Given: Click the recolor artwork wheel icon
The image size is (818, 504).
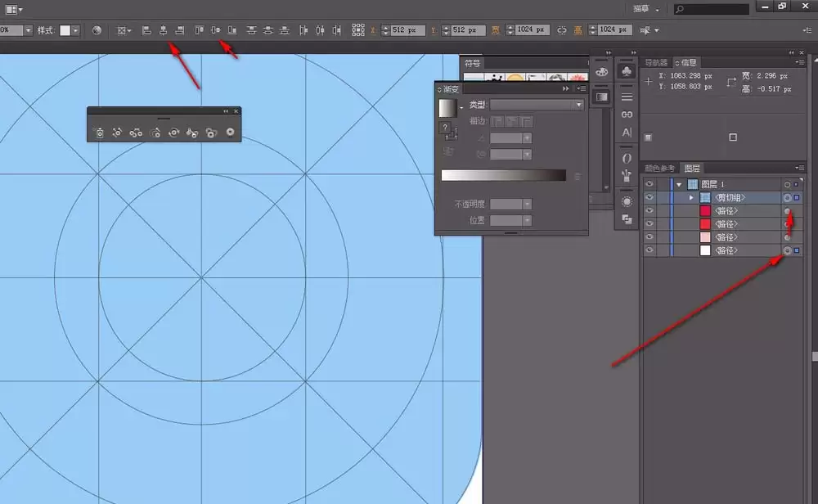Looking at the screenshot, I should point(97,30).
